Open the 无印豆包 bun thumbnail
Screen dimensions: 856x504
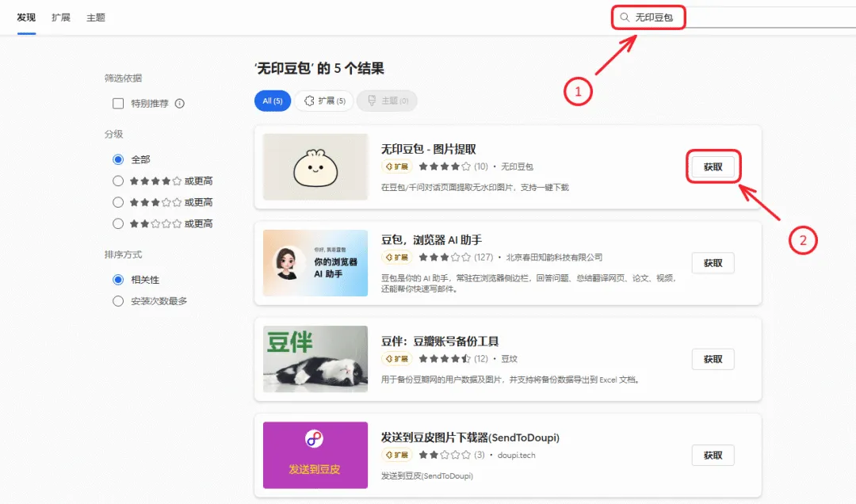(x=315, y=166)
